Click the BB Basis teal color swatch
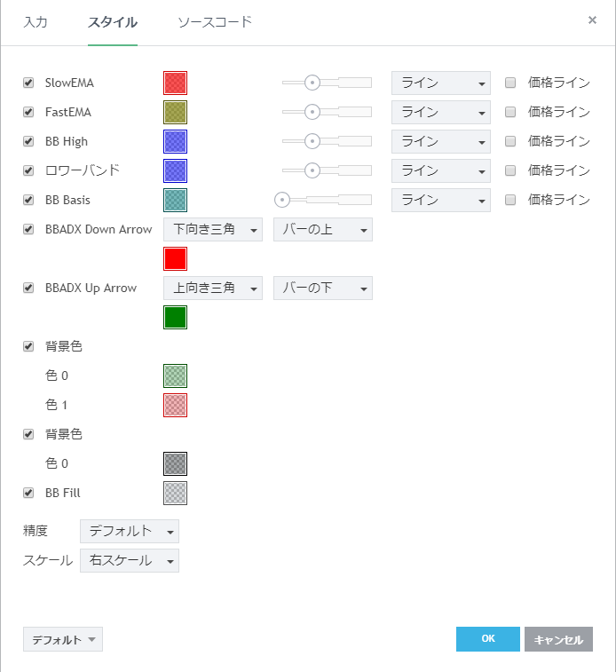Screen dimensions: 616x672 [176, 201]
